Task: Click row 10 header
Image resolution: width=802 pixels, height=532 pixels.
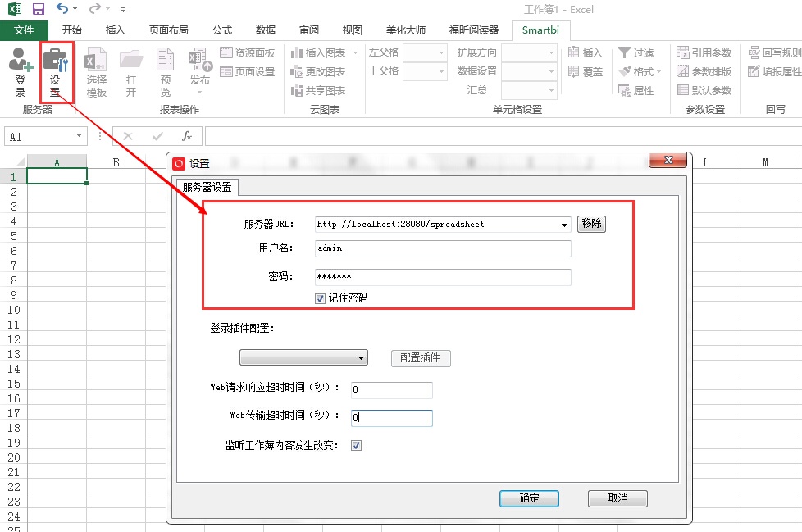Action: pos(13,310)
